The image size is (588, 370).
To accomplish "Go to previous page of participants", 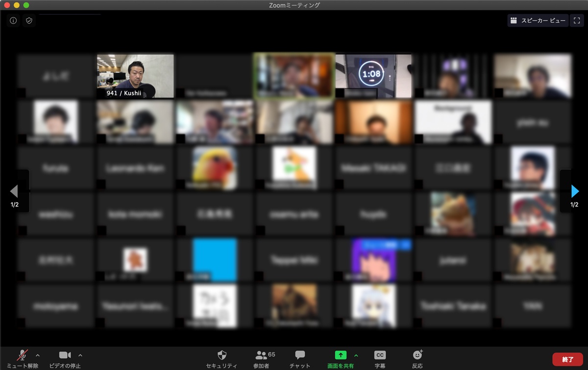I will [x=14, y=191].
